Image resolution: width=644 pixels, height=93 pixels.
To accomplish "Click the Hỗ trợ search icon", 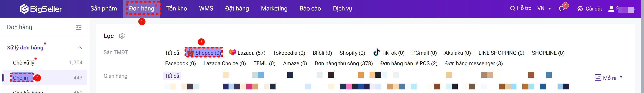I will click(512, 9).
